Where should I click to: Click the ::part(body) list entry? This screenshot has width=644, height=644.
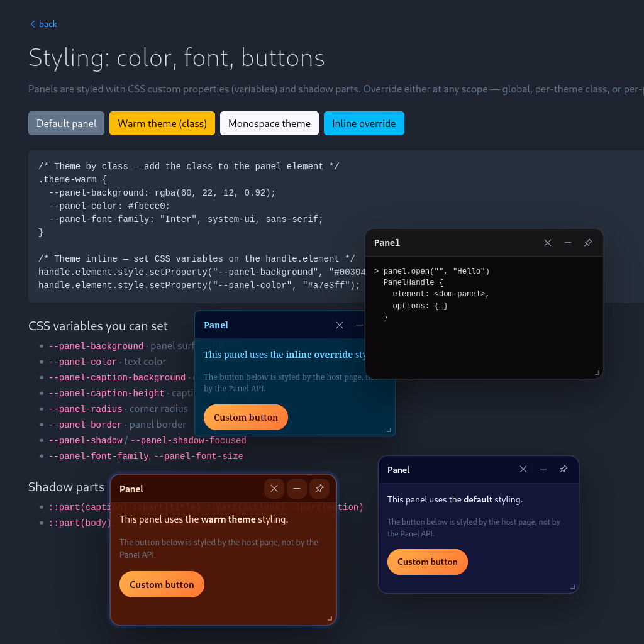click(x=80, y=523)
